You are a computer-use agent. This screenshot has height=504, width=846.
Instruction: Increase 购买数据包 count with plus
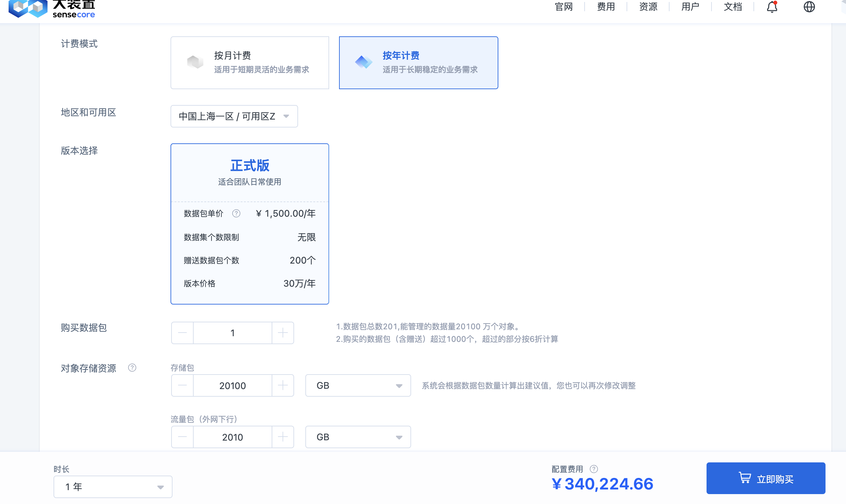(x=283, y=333)
